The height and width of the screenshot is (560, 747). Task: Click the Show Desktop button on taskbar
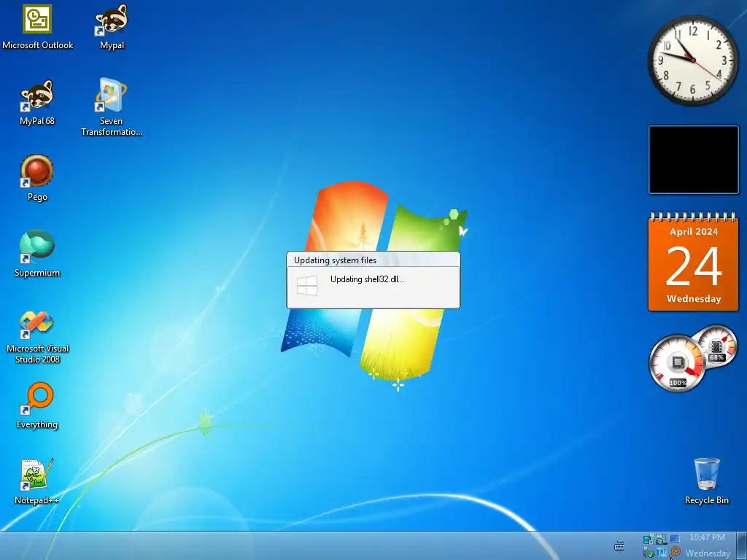[742, 545]
